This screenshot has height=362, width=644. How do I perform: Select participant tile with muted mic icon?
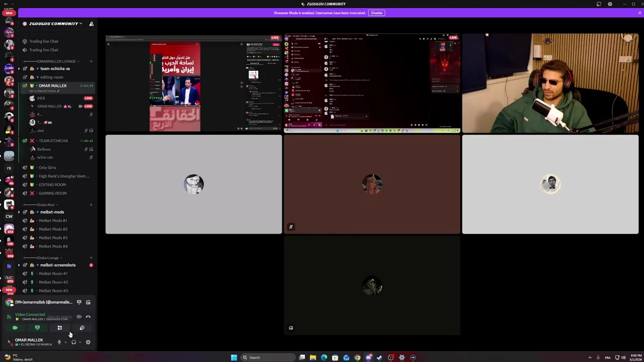[372, 185]
